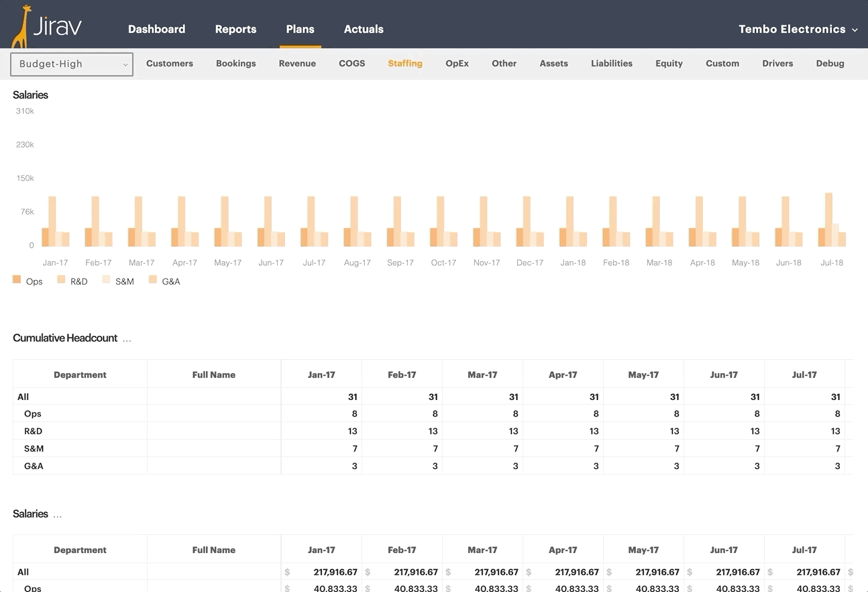The width and height of the screenshot is (868, 592).
Task: Expand the Tembo Electronics company menu
Action: click(x=798, y=30)
